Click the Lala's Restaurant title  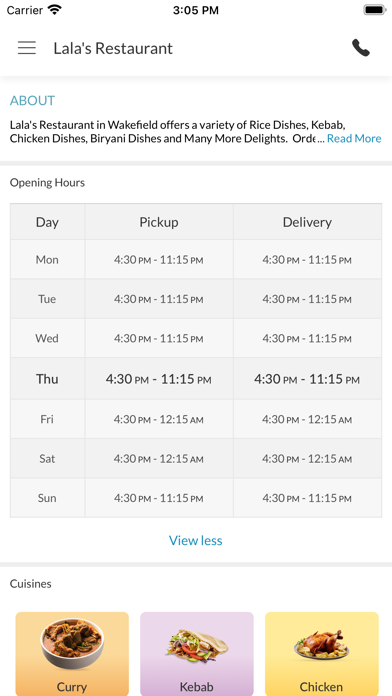pos(113,48)
